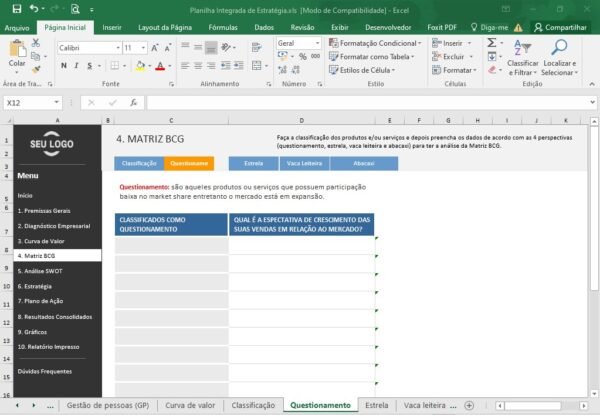Open the Arquivo menu
600x415 pixels.
17,28
